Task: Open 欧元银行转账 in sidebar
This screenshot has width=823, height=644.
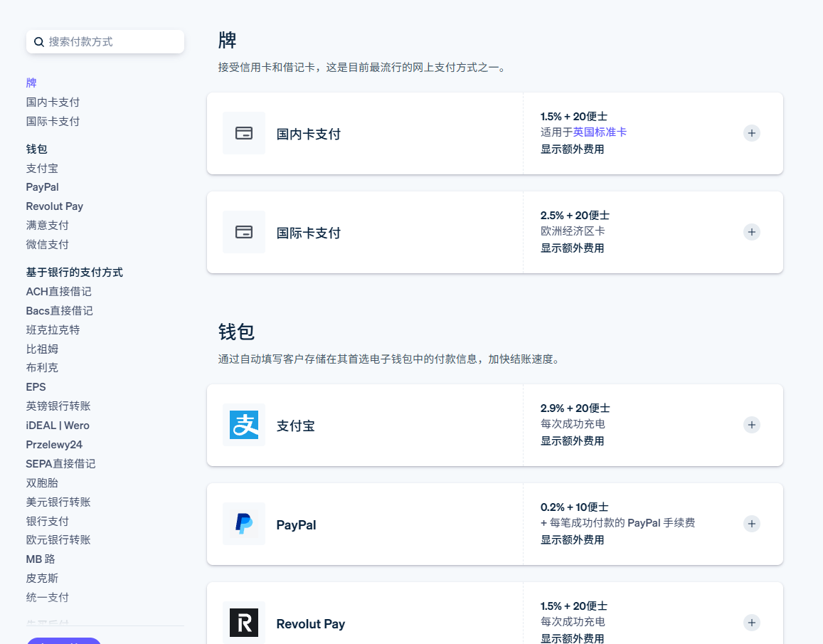Action: tap(58, 540)
